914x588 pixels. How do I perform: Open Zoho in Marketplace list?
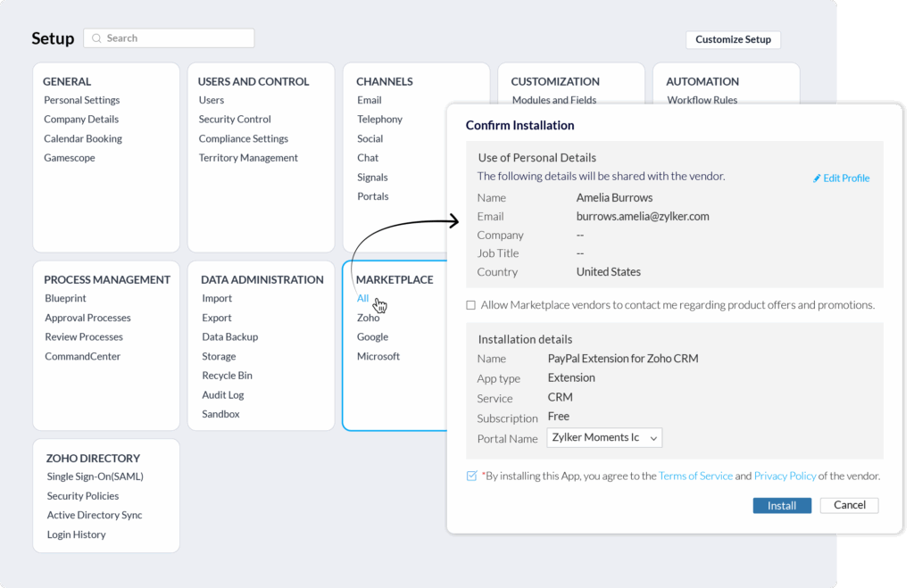(369, 318)
